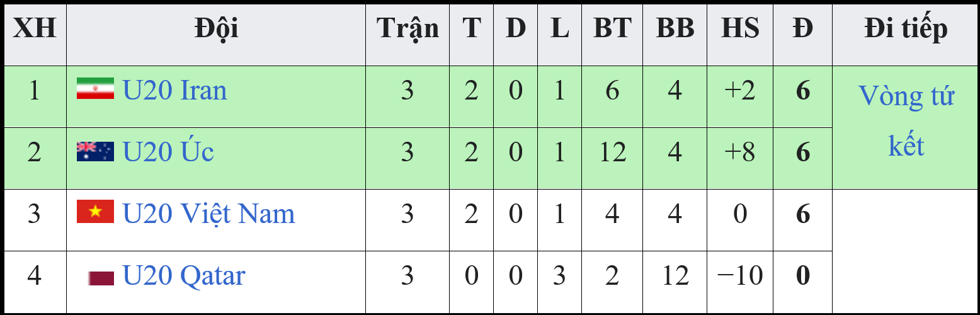The height and width of the screenshot is (315, 980).
Task: Open the U20 Úc team link
Action: tap(168, 152)
